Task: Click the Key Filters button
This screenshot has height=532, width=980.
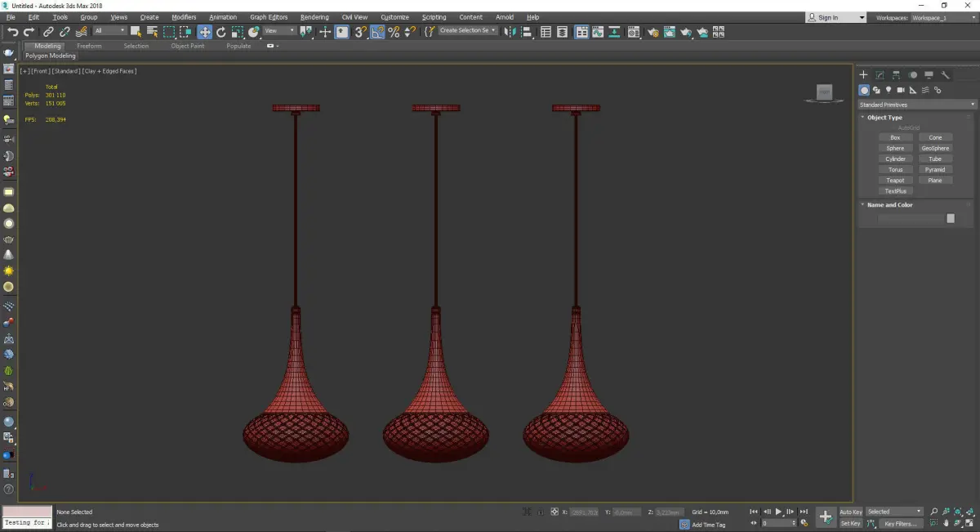Action: 901,523
